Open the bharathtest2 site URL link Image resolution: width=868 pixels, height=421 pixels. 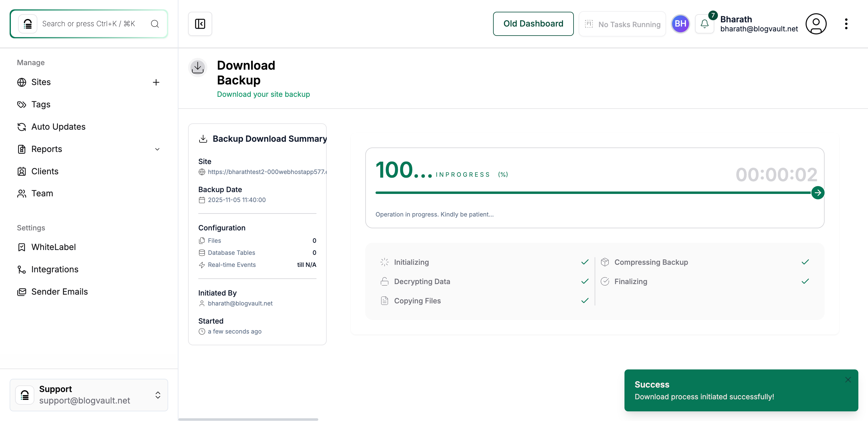(x=266, y=172)
